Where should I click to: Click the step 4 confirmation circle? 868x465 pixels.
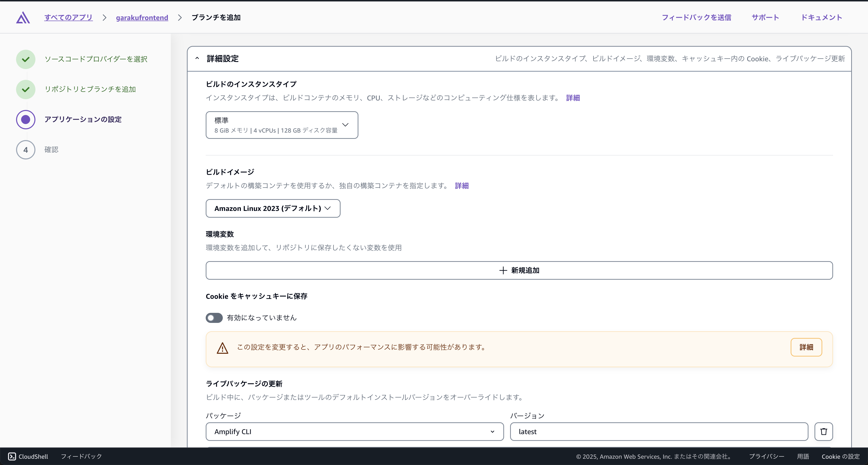(x=26, y=150)
